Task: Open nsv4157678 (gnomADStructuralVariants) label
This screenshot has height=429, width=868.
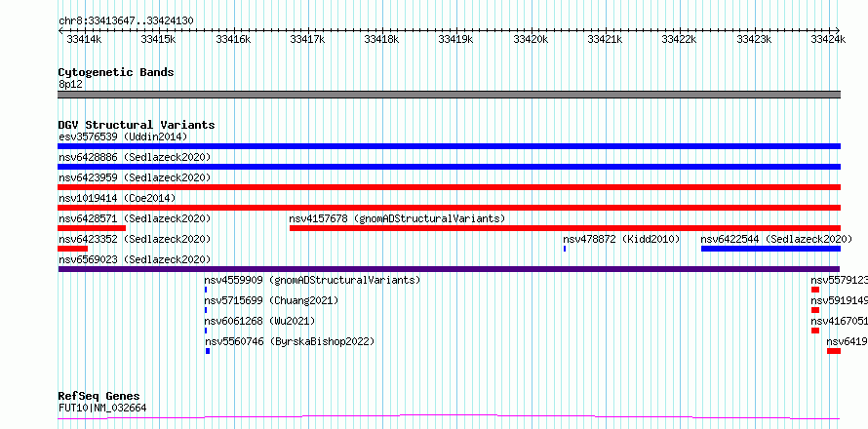Action: [x=398, y=218]
